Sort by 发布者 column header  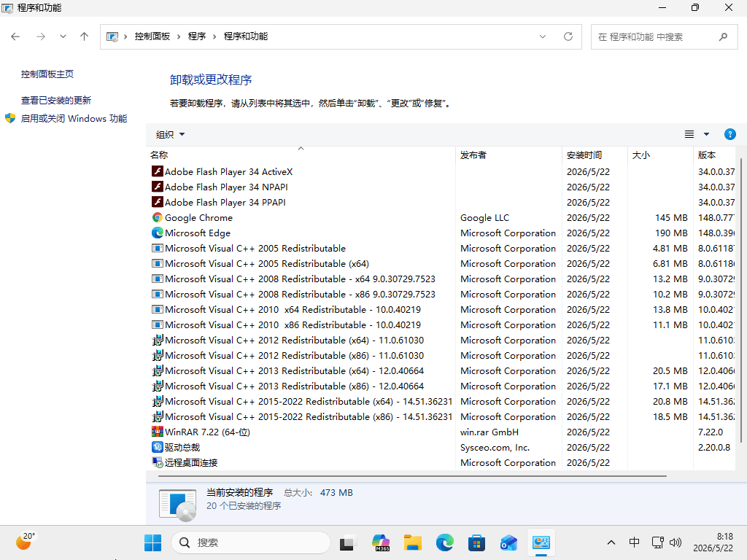(x=508, y=155)
